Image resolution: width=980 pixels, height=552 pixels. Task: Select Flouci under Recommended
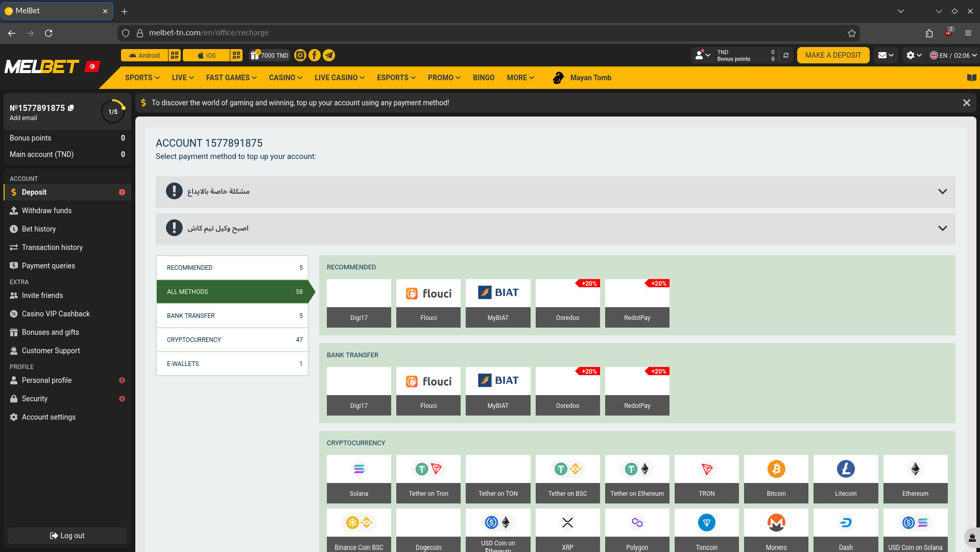pyautogui.click(x=428, y=303)
